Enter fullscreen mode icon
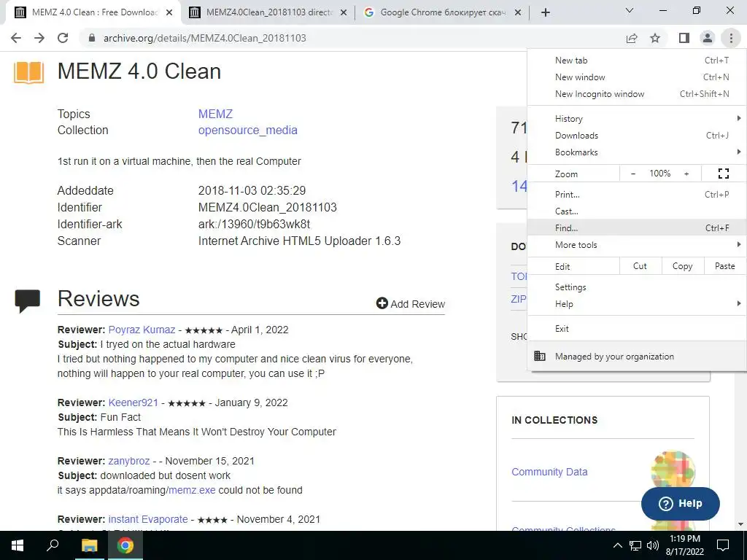Screen dimensions: 747x560 (x=723, y=174)
